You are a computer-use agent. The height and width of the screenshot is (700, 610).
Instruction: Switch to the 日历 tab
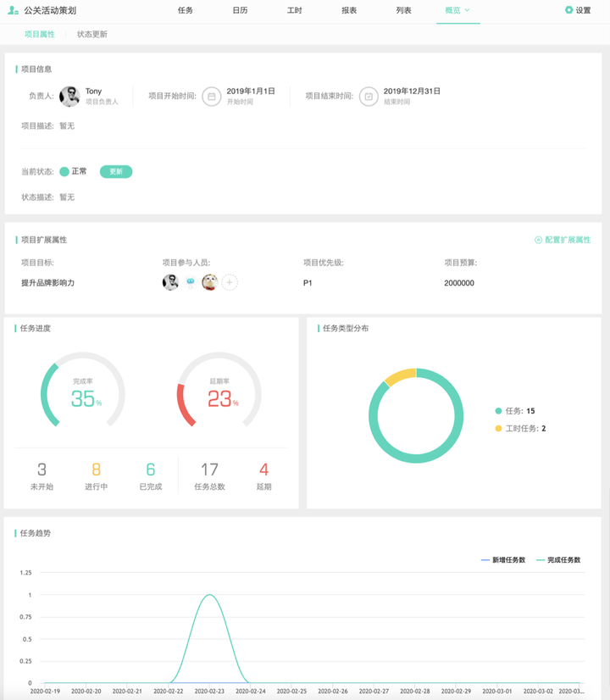[240, 10]
